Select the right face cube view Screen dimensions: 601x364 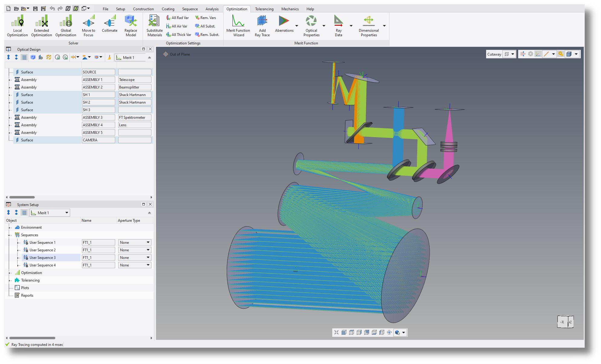tap(359, 332)
